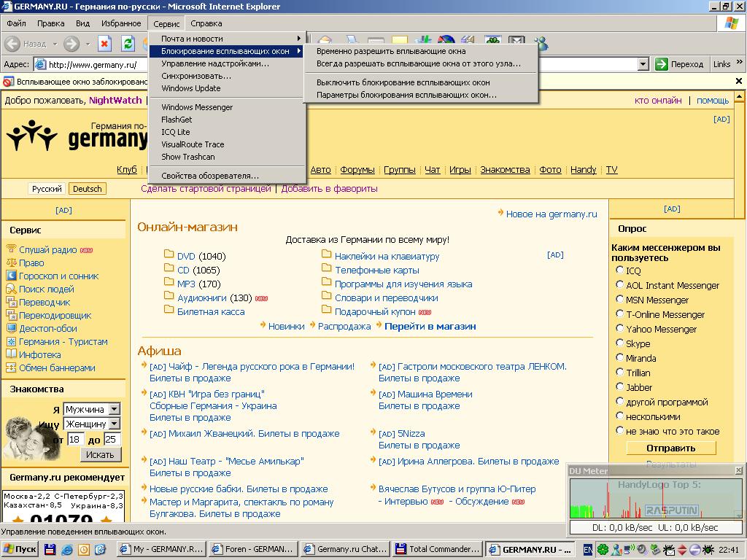This screenshot has height=560, width=747.
Task: Stop page loading with the red X icon
Action: (104, 44)
